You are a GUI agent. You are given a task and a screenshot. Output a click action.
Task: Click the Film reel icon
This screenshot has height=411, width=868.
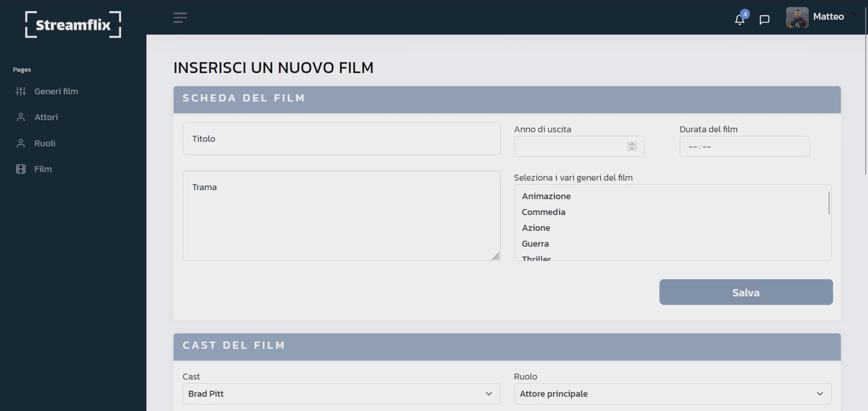pyautogui.click(x=21, y=169)
